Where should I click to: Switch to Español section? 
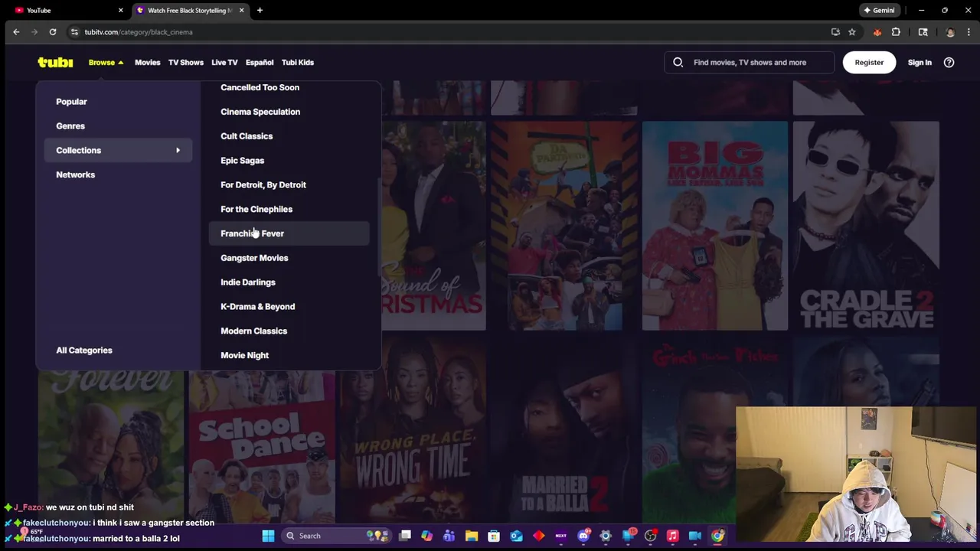(260, 63)
